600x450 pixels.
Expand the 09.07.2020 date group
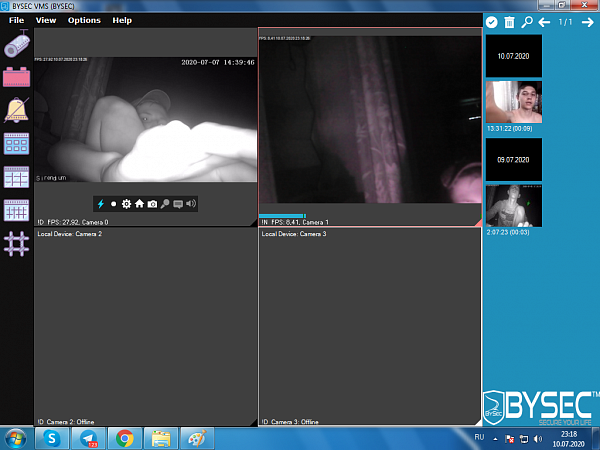pos(514,158)
